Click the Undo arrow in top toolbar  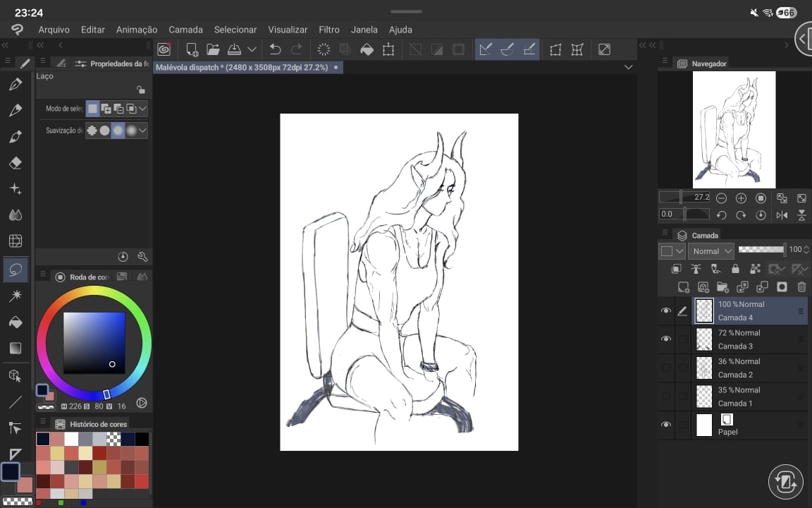[275, 49]
